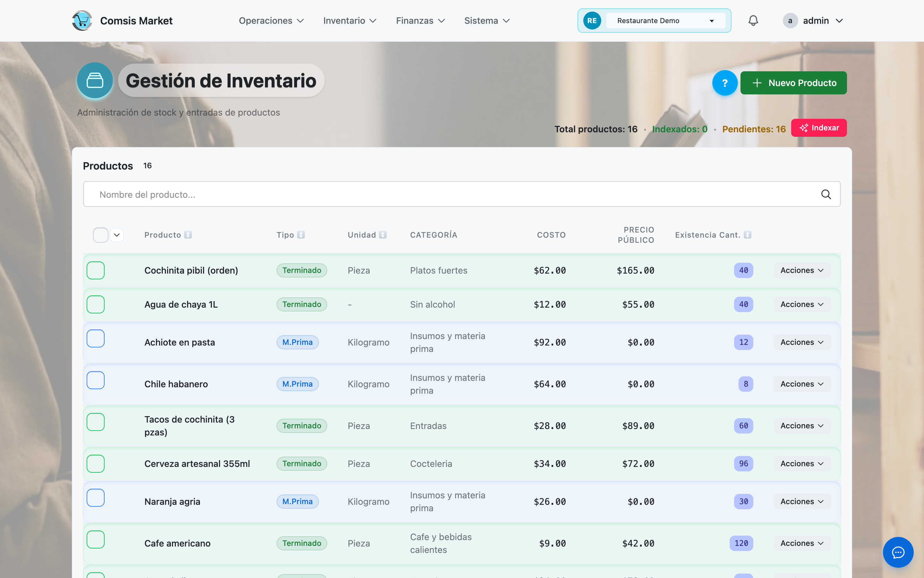Click the $165.00 public price

pos(635,270)
